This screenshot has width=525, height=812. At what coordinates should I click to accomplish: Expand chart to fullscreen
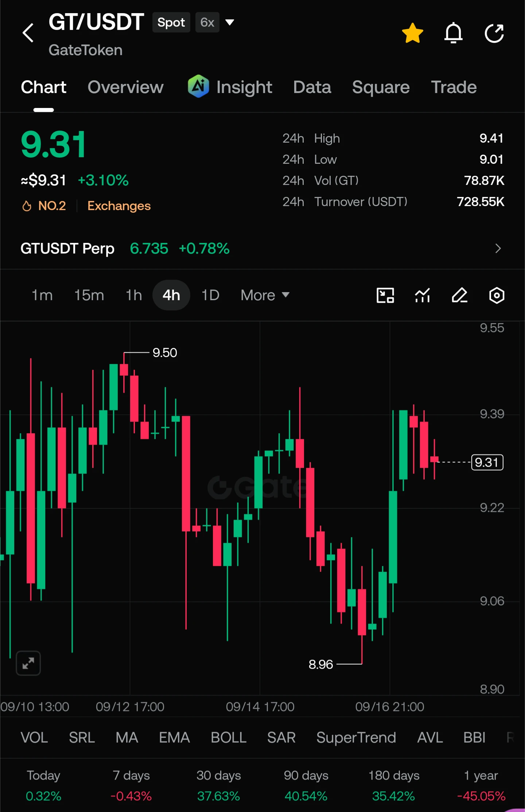click(28, 663)
